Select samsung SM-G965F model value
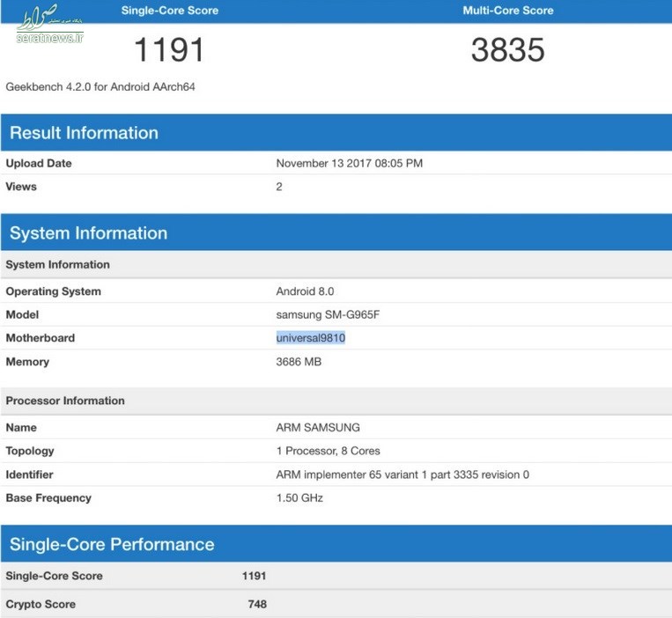This screenshot has width=672, height=618. click(328, 315)
